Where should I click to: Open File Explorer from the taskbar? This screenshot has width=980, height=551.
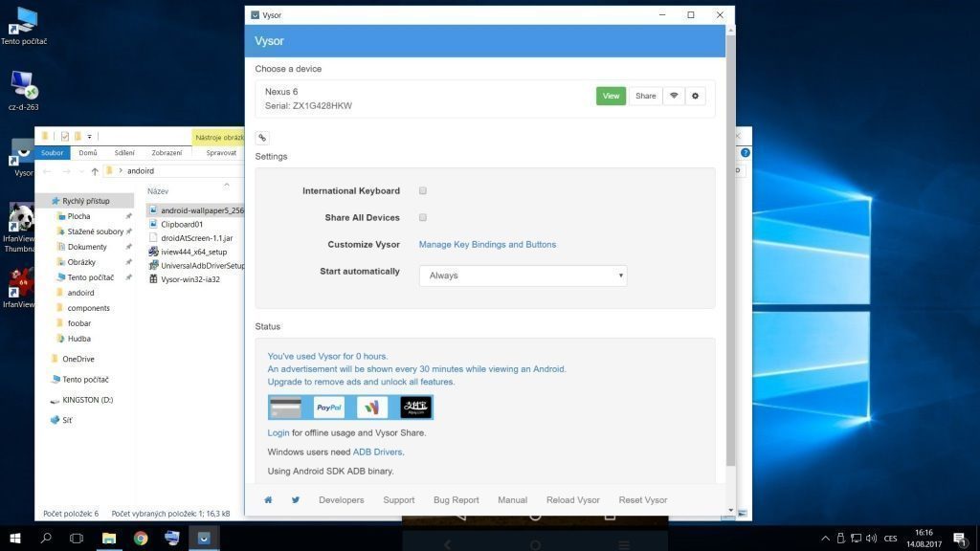click(x=109, y=538)
